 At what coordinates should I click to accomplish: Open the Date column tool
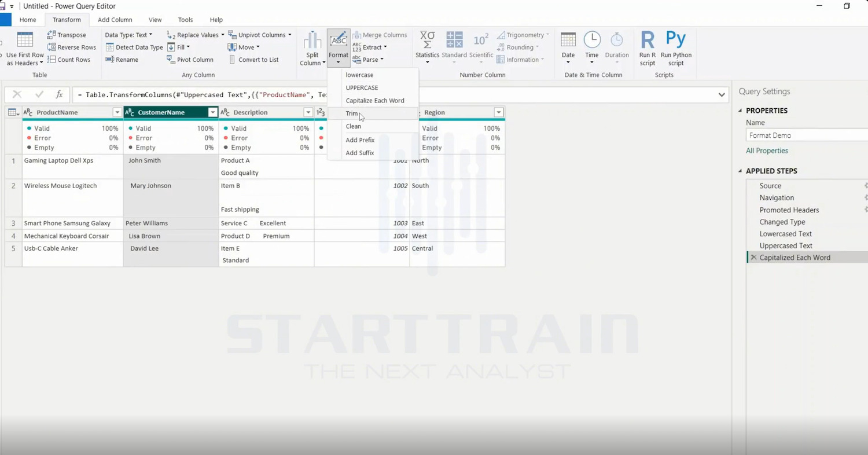pyautogui.click(x=568, y=47)
